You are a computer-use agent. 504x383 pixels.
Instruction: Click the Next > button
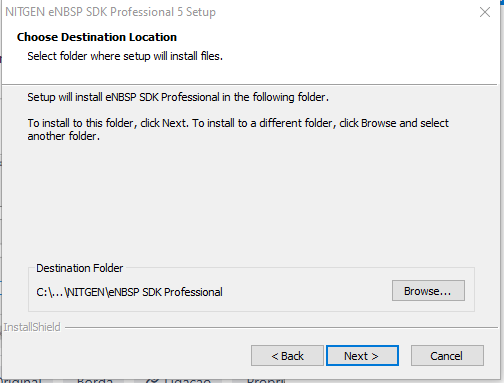click(362, 356)
